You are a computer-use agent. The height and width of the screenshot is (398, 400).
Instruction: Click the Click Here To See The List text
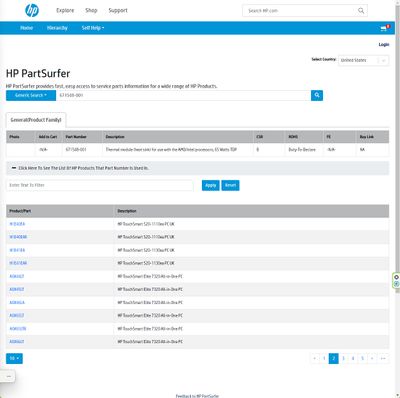[83, 168]
